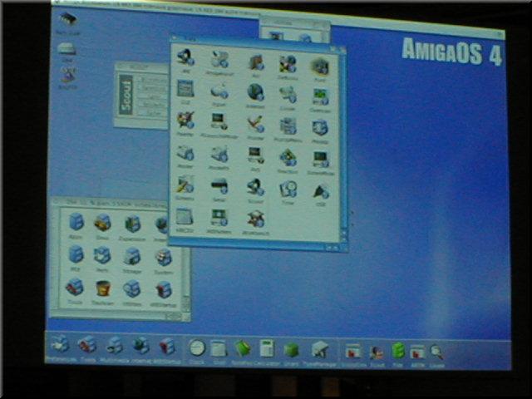The image size is (532, 399).
Task: Open the GUI preferences icon
Action: pos(185,89)
